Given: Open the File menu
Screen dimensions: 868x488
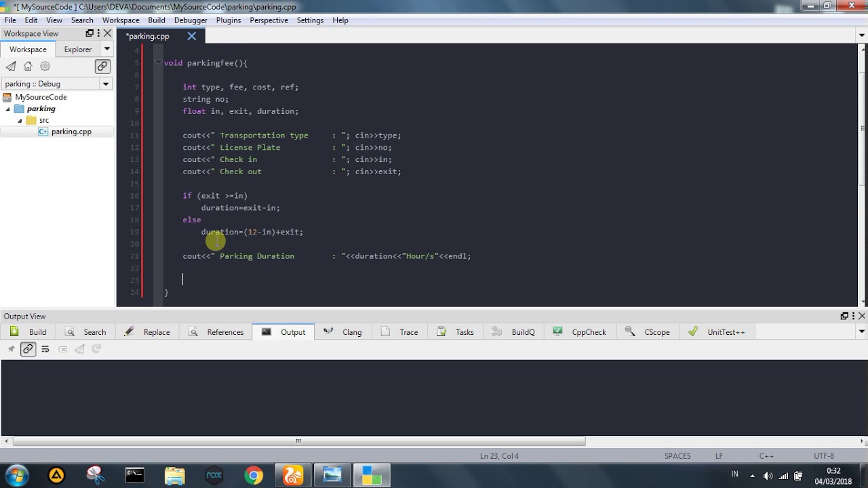Looking at the screenshot, I should [10, 20].
